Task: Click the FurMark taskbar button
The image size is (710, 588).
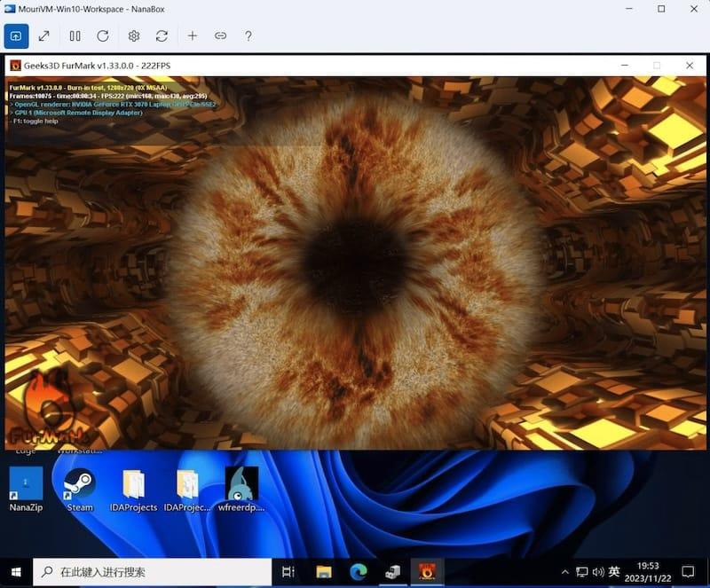Action: 427,572
